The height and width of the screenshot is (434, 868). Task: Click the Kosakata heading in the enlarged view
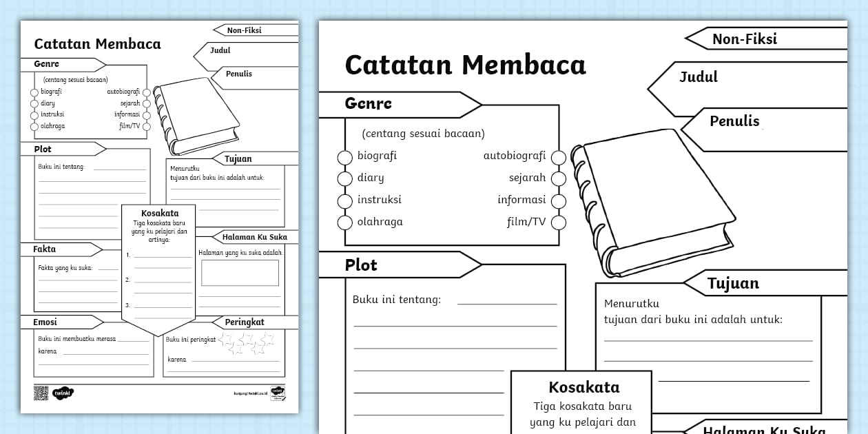pyautogui.click(x=583, y=387)
